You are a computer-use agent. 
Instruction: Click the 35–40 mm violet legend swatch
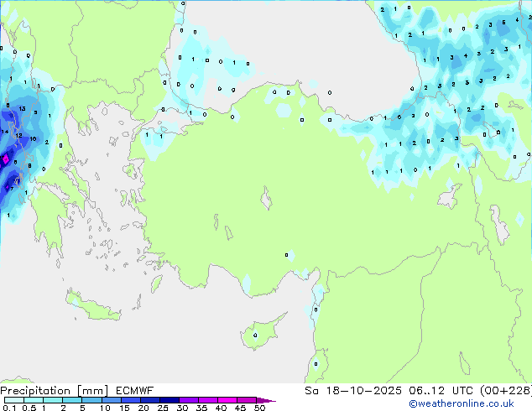(x=207, y=400)
